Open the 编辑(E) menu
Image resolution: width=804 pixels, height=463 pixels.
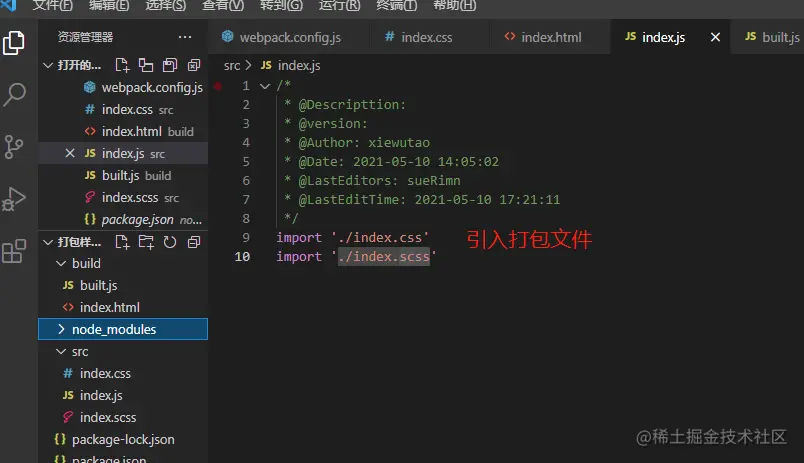[109, 6]
